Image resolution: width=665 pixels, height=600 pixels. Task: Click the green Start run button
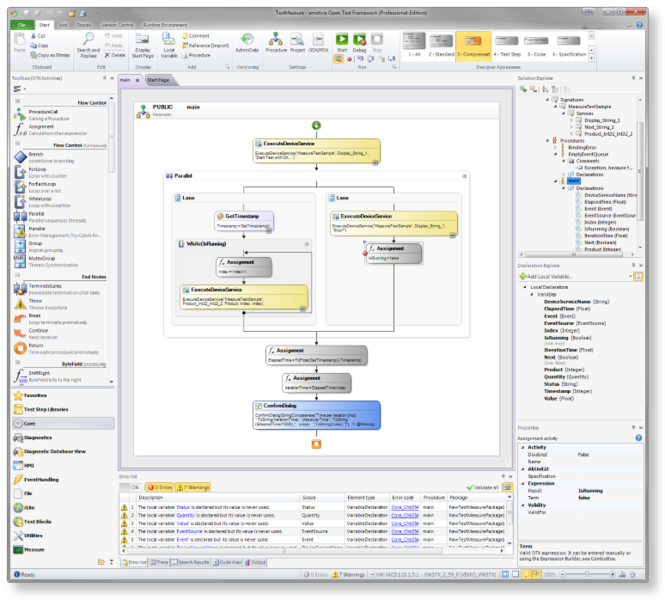point(343,38)
